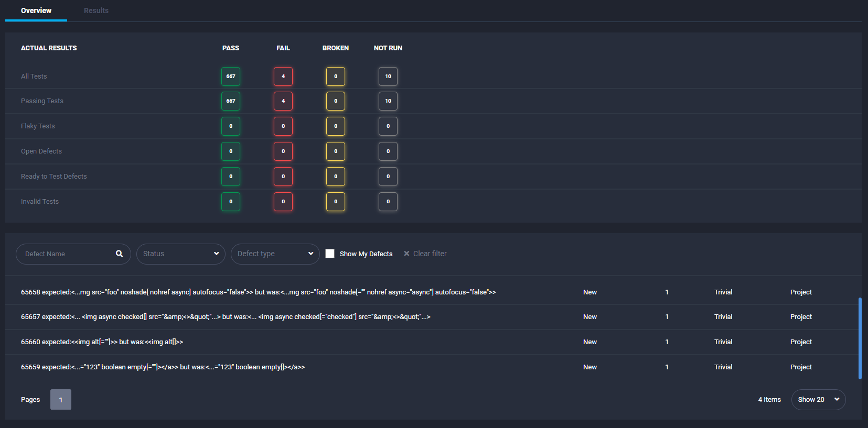Screen dimensions: 868x428
Task: Click Trivial severity of defect 65659
Action: tap(723, 367)
